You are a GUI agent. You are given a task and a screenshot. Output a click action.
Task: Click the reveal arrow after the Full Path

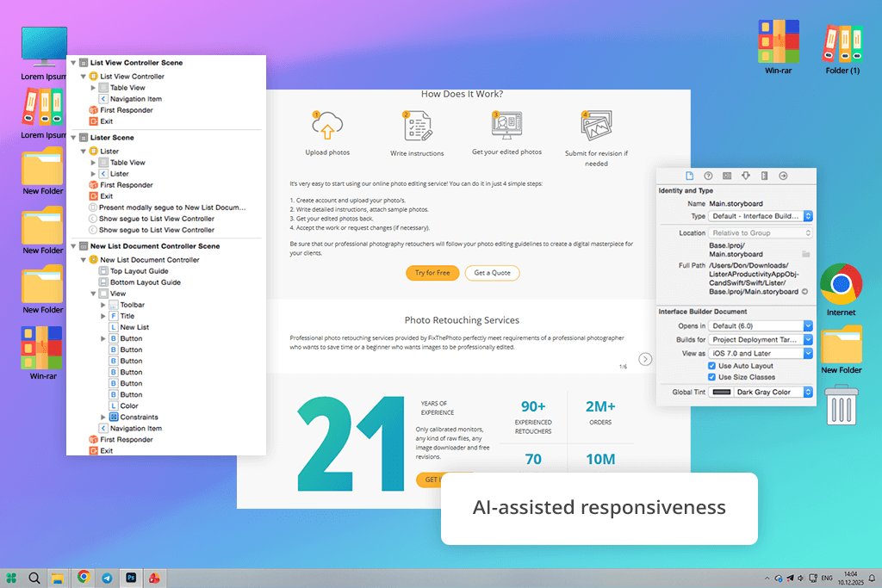[805, 292]
